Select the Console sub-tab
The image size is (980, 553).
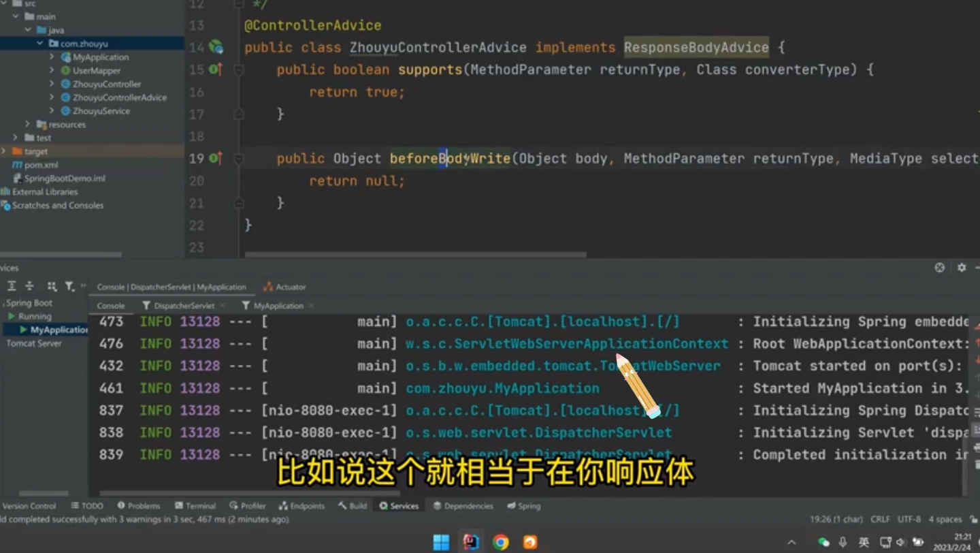point(111,306)
